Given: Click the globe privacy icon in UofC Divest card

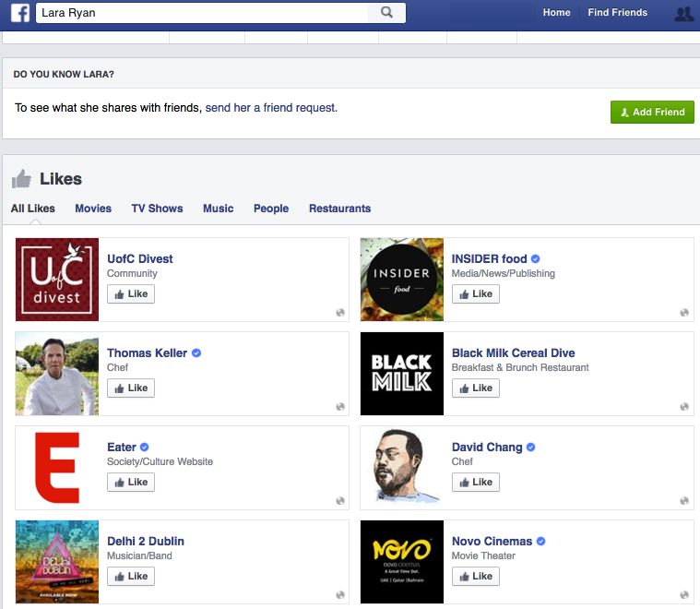Looking at the screenshot, I should [x=340, y=313].
